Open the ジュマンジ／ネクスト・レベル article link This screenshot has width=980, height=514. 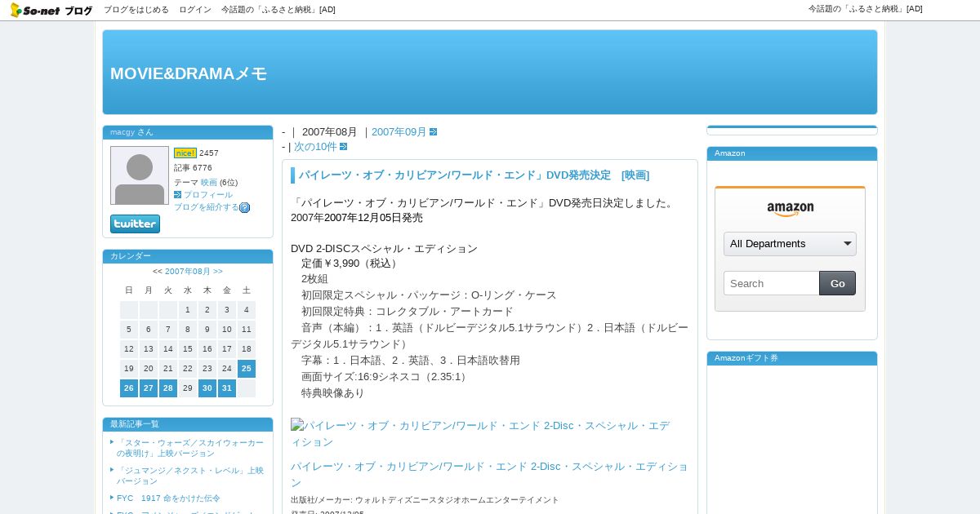(190, 476)
